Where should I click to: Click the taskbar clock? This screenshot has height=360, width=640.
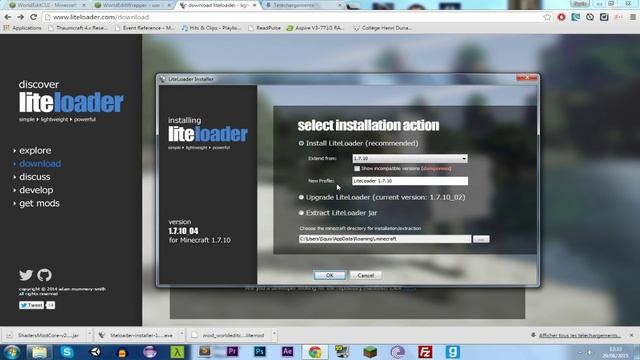tap(616, 352)
